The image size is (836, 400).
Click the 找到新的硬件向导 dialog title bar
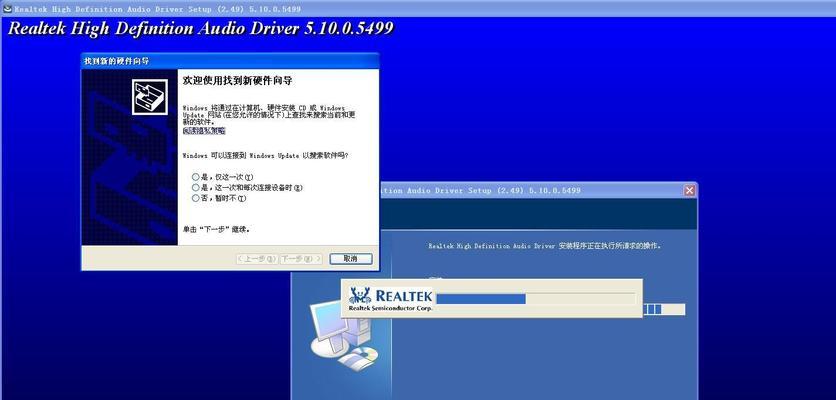230,61
